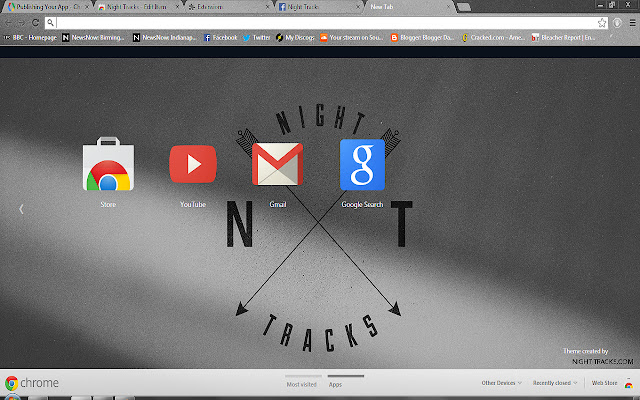Open the Facebook bookmark

tap(220, 38)
